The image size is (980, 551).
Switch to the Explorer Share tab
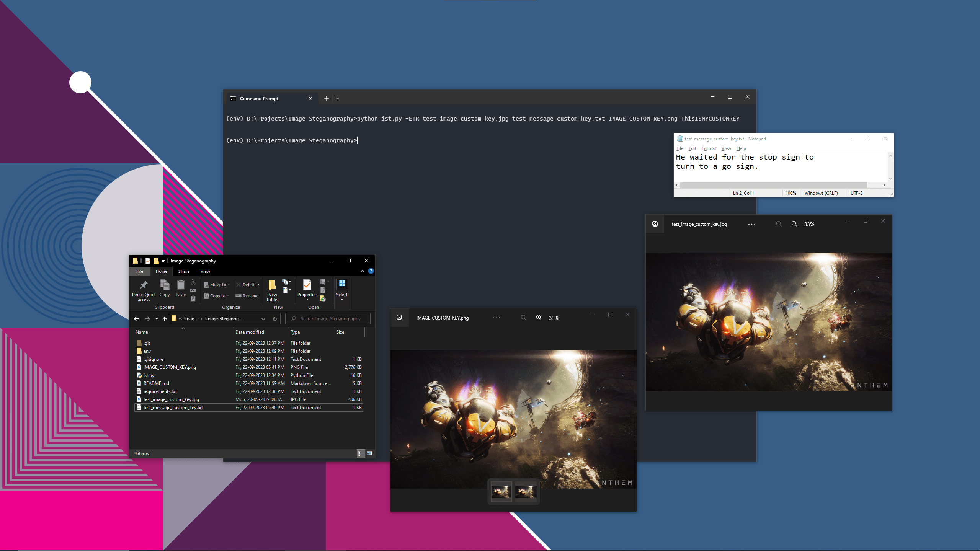184,271
